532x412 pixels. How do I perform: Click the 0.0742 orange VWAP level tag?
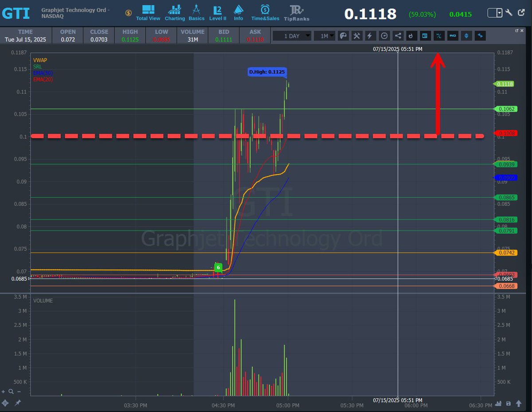click(x=506, y=252)
